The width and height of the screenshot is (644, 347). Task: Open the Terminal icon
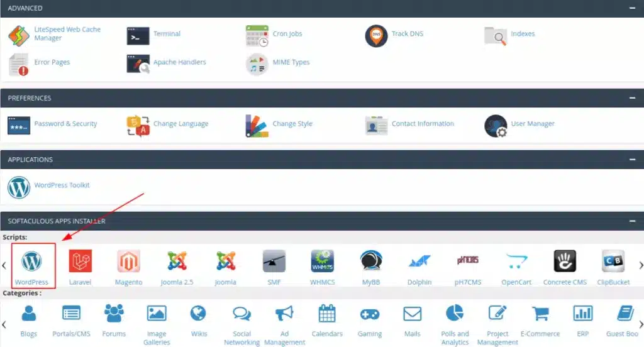pyautogui.click(x=138, y=35)
